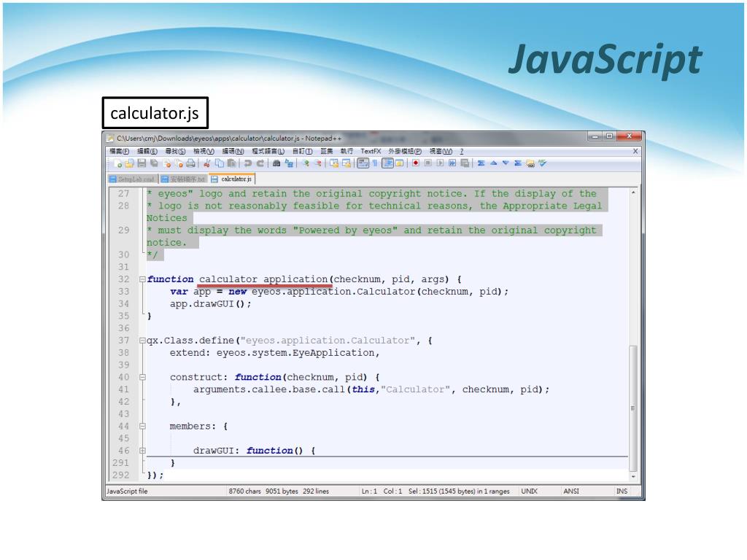Select the calculator.js tab
Viewport: 747px width, 560px height.
(232, 179)
